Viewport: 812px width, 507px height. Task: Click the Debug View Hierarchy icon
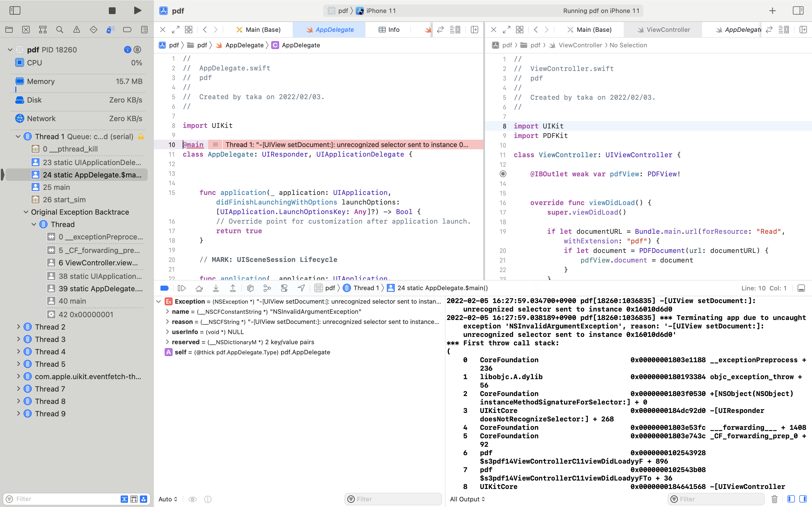250,288
